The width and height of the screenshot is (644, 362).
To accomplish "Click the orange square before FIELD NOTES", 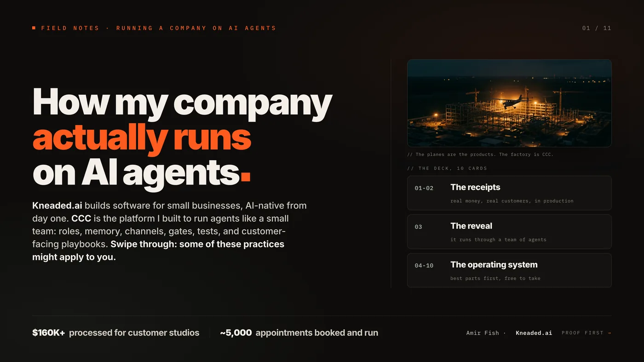I will click(34, 28).
